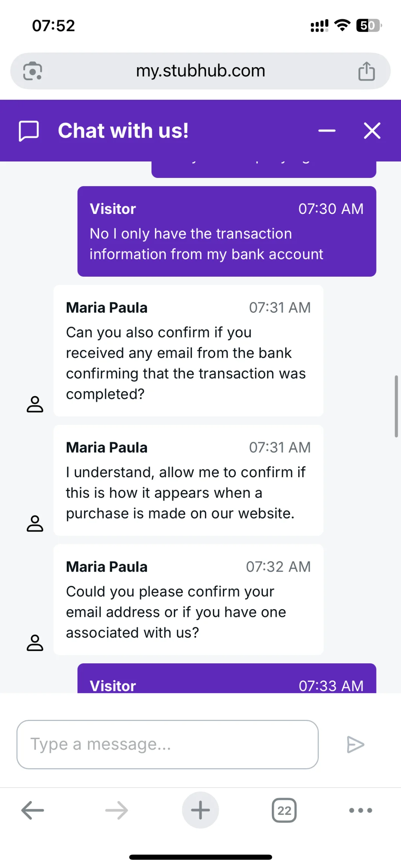This screenshot has width=401, height=868.
Task: Minimize the chat window
Action: pyautogui.click(x=327, y=131)
